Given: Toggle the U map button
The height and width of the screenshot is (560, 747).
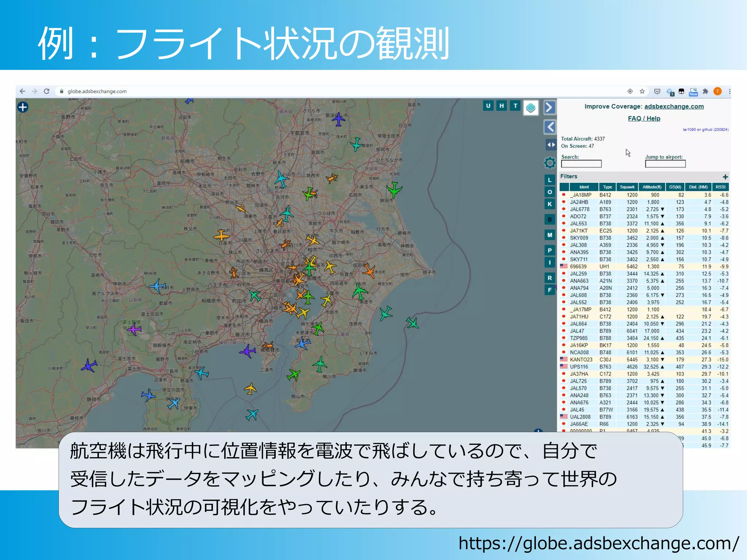Looking at the screenshot, I should click(488, 106).
